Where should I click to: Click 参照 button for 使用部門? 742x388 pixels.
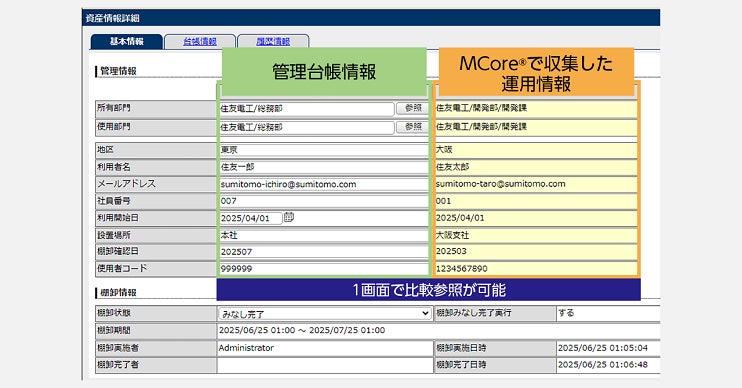point(413,127)
